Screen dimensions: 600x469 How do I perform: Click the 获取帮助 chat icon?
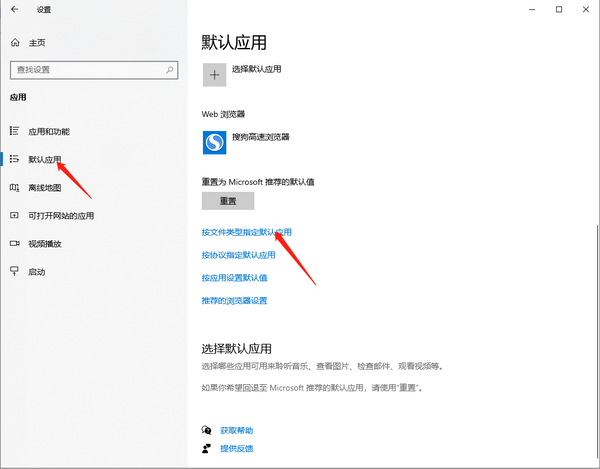tap(206, 430)
